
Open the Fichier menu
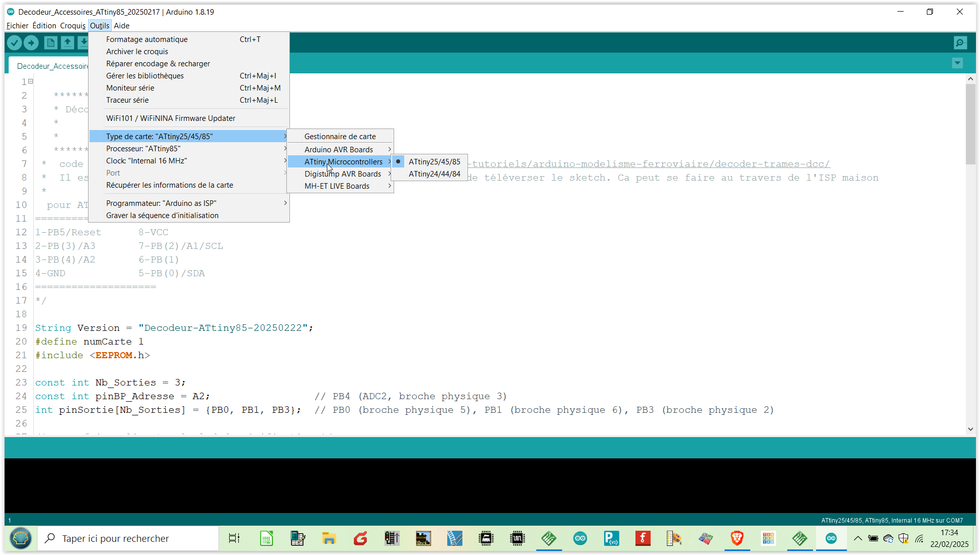(17, 26)
